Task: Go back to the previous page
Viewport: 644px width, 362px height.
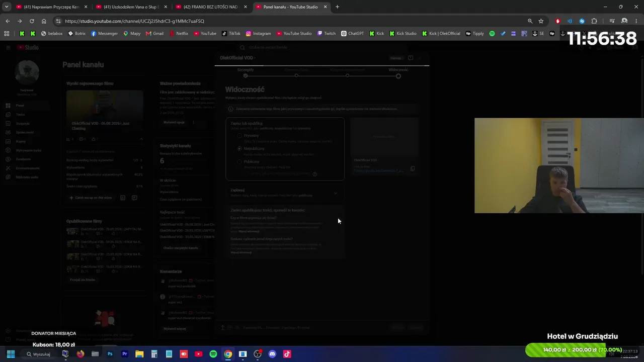Action: click(8, 21)
